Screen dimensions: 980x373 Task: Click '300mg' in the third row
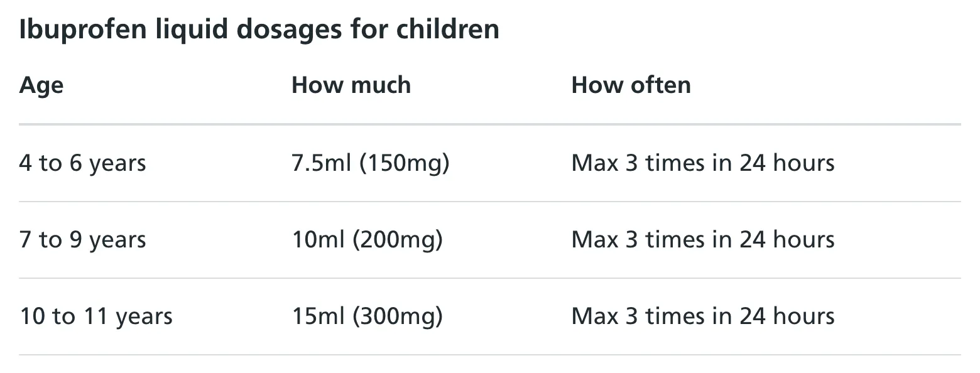398,316
